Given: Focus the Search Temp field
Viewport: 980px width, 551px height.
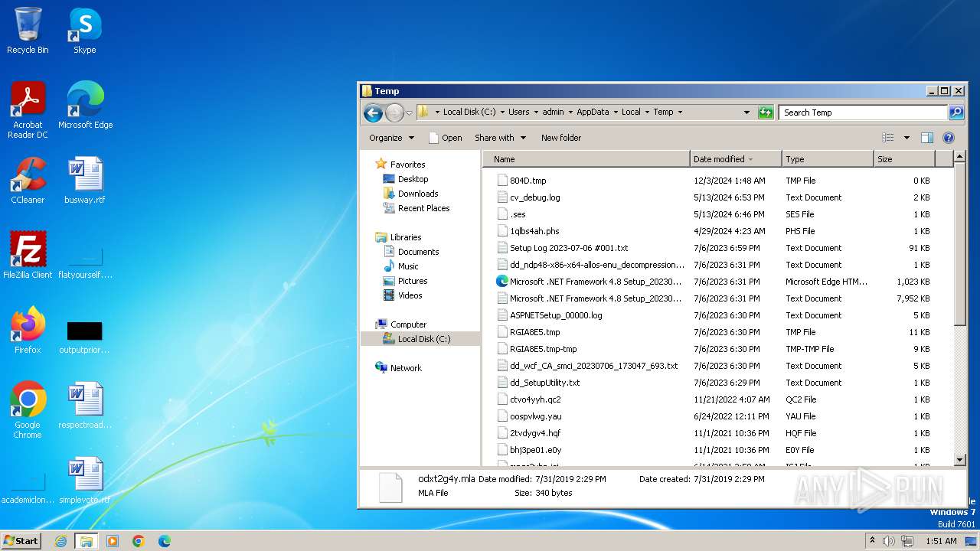Looking at the screenshot, I should point(864,112).
